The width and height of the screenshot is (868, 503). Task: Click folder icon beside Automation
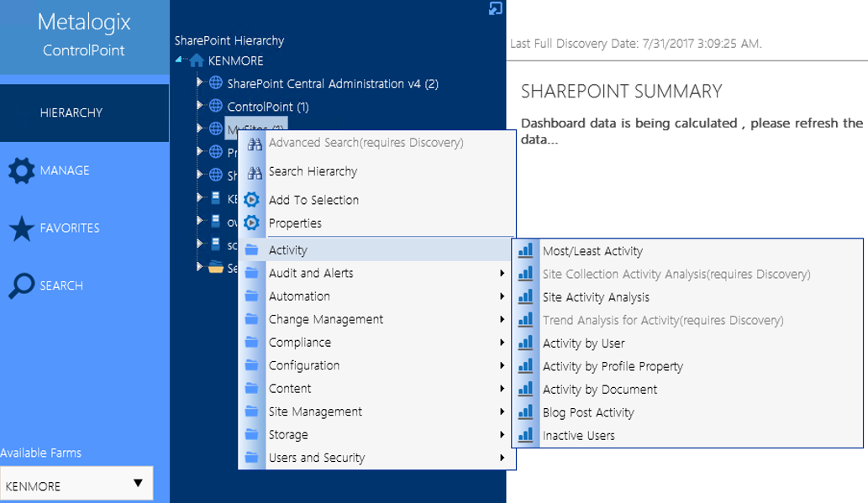pos(252,296)
